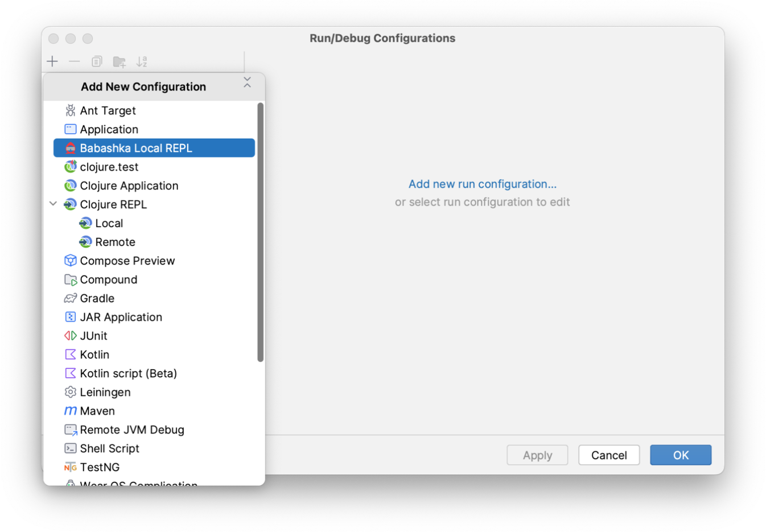Select the Ant Target bug icon

[71, 110]
